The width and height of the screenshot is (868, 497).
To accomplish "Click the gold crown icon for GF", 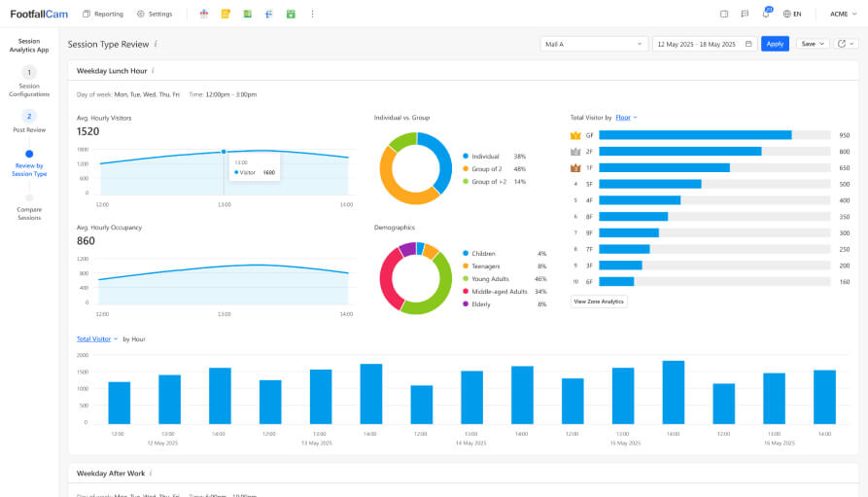I will pos(575,135).
